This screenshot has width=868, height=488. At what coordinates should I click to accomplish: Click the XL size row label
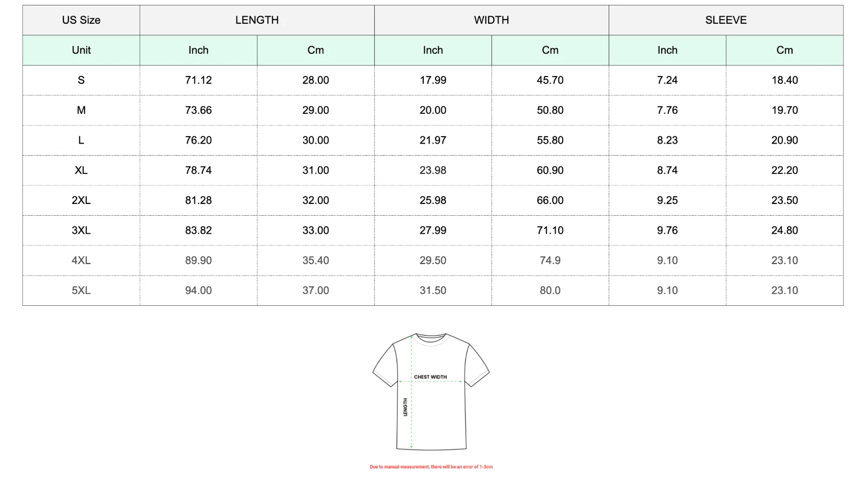(81, 170)
